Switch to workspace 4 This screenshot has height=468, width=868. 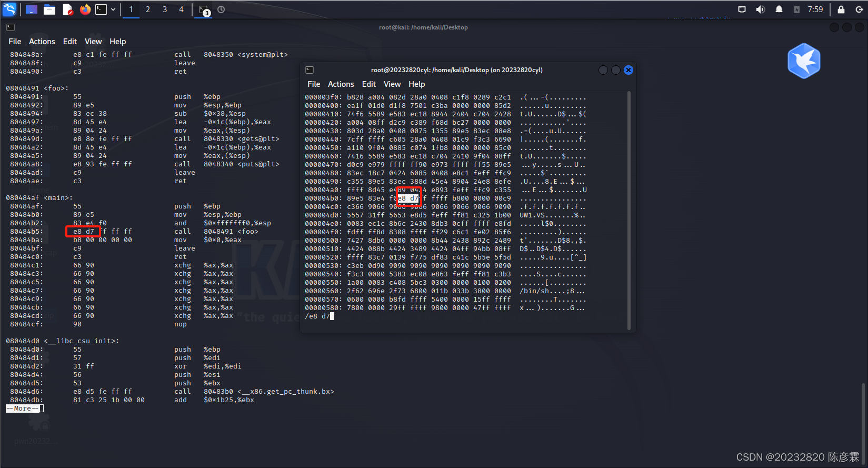coord(182,9)
